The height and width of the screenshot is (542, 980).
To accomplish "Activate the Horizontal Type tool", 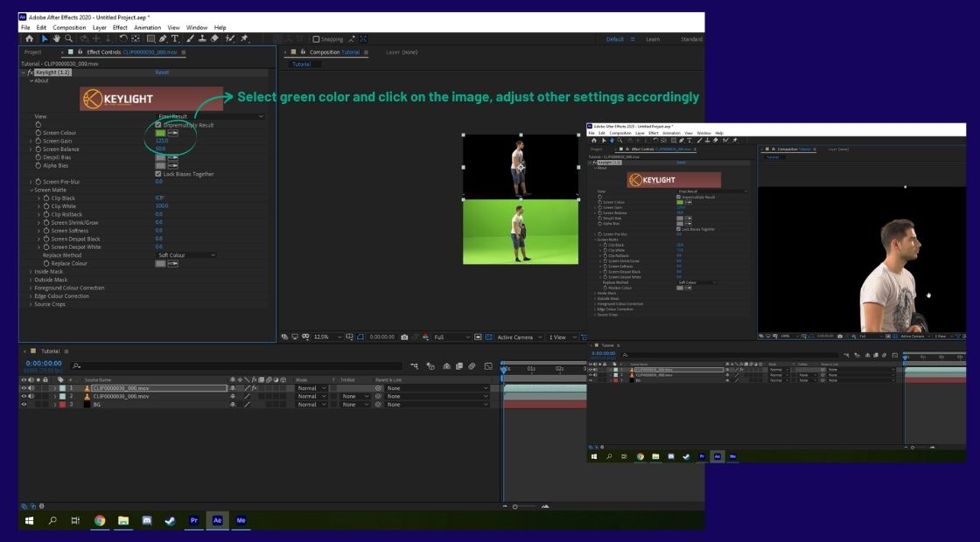I will pyautogui.click(x=175, y=38).
